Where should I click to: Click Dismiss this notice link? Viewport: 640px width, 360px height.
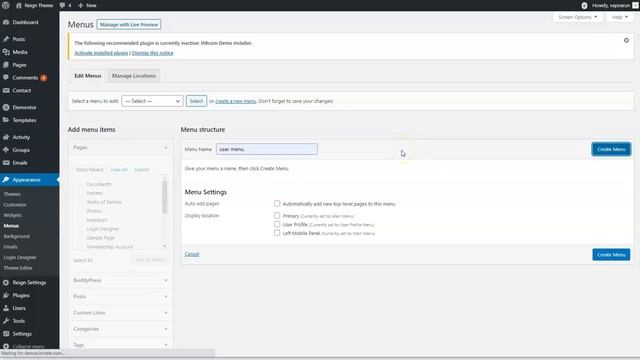pyautogui.click(x=153, y=53)
